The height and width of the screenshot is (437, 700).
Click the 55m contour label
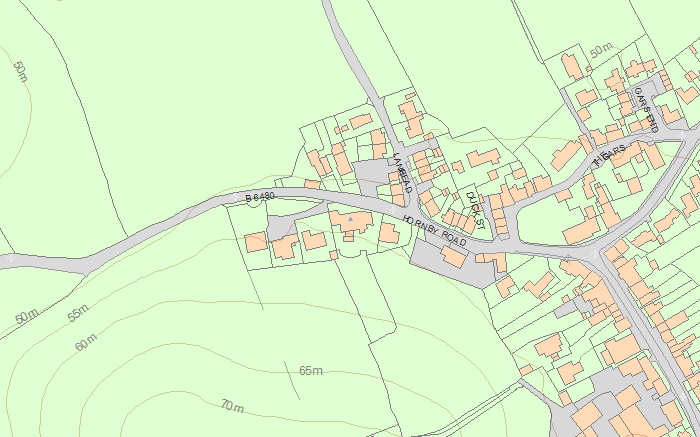tap(78, 312)
